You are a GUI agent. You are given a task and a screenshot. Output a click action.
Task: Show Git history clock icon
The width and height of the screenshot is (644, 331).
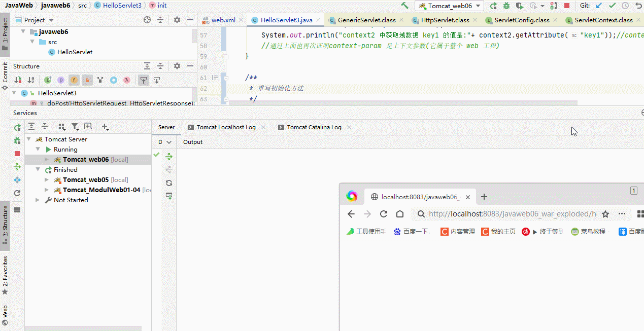click(625, 6)
